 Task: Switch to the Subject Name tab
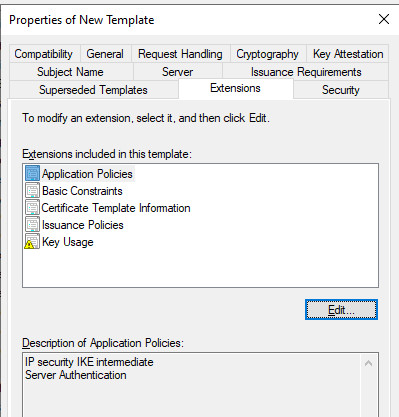tap(71, 72)
